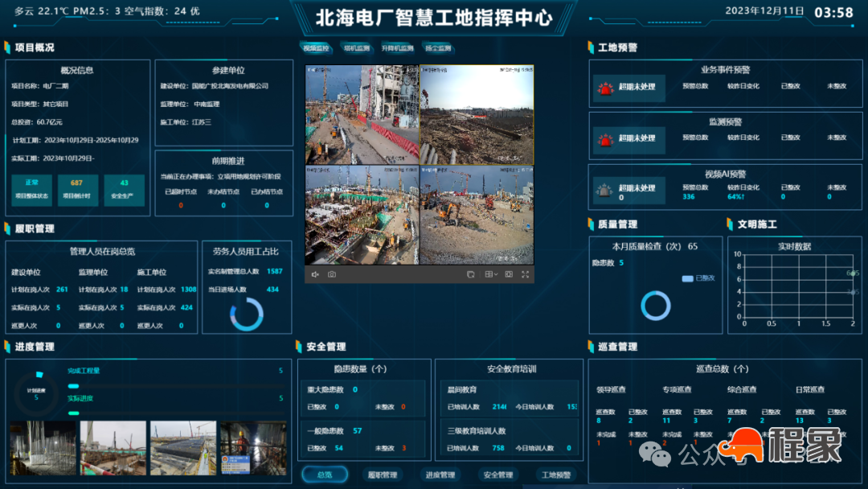The height and width of the screenshot is (489, 868).
Task: Click the aspect-fit icon in the video toolbar
Action: [509, 274]
